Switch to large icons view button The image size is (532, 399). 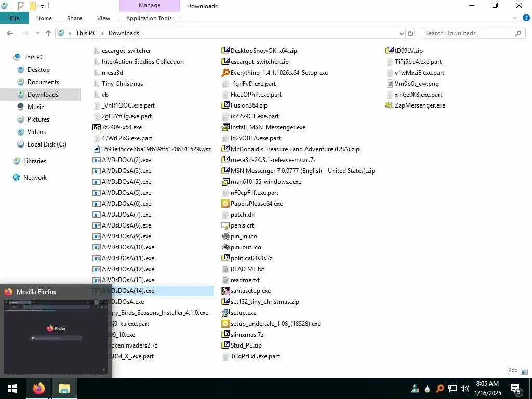click(524, 372)
